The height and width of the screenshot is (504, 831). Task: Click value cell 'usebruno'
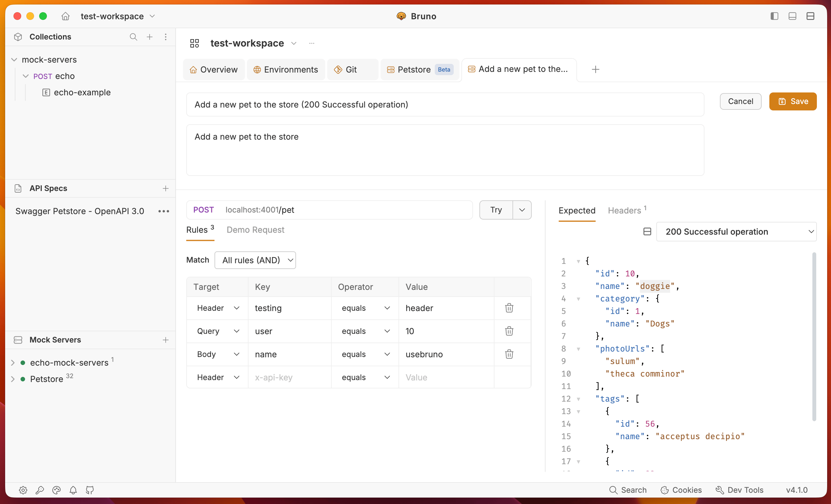[x=446, y=354]
